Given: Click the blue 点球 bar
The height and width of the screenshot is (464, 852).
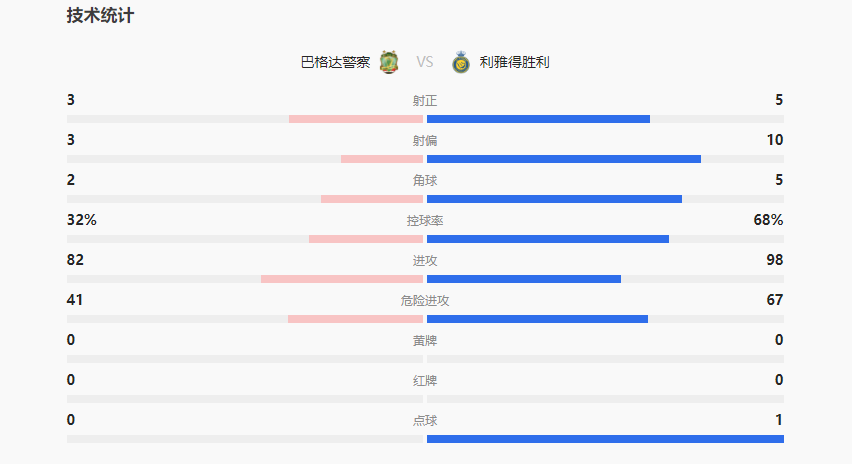Looking at the screenshot, I should point(605,439).
